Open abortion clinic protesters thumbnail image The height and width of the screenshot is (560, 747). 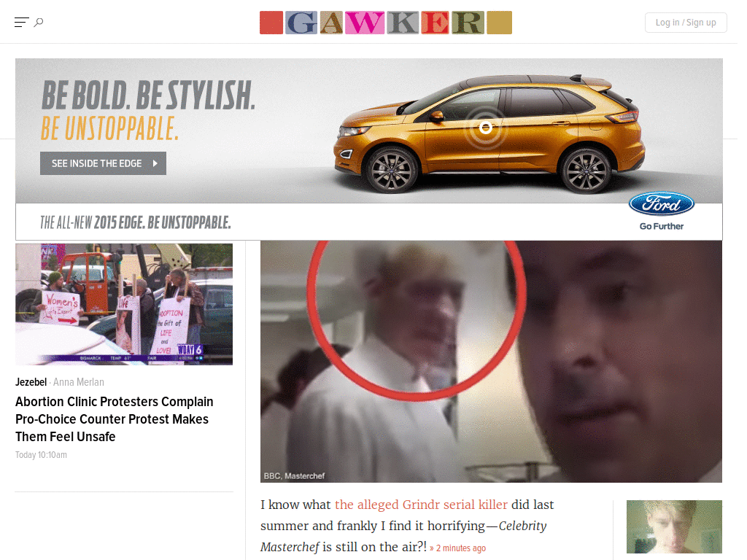124,304
